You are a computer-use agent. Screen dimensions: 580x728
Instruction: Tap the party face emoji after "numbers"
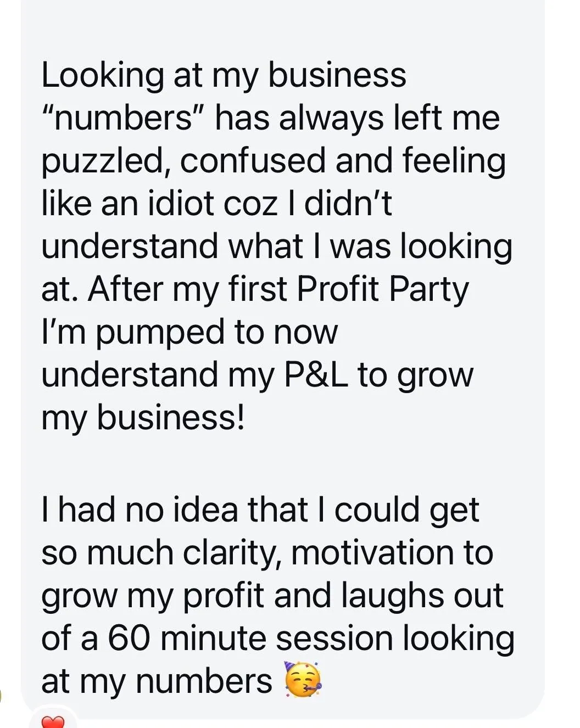[303, 680]
